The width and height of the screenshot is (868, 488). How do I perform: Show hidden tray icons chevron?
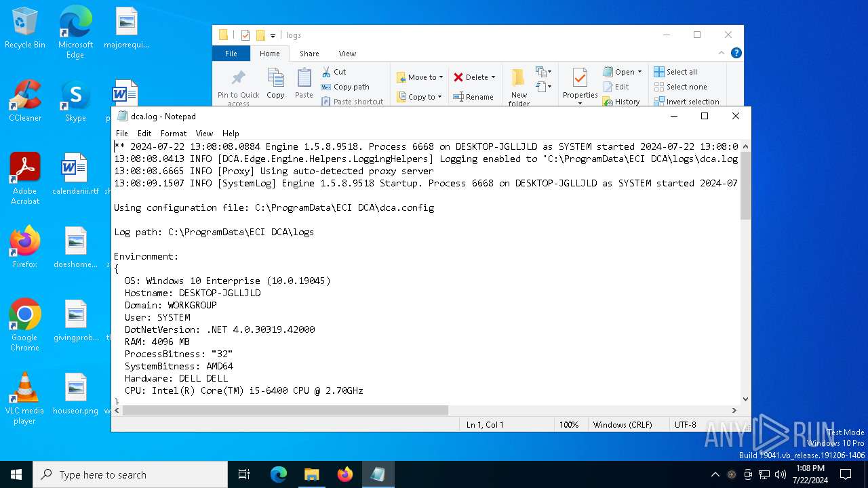(715, 474)
